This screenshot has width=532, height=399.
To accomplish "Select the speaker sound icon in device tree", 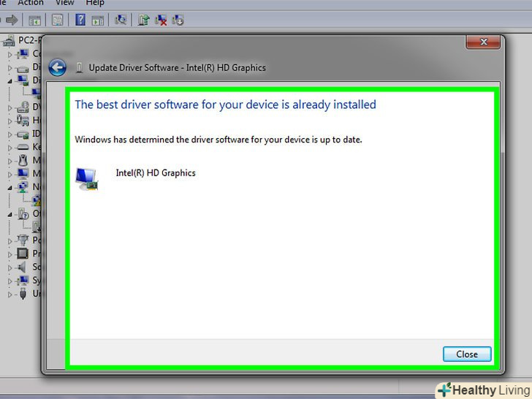I will click(x=22, y=267).
